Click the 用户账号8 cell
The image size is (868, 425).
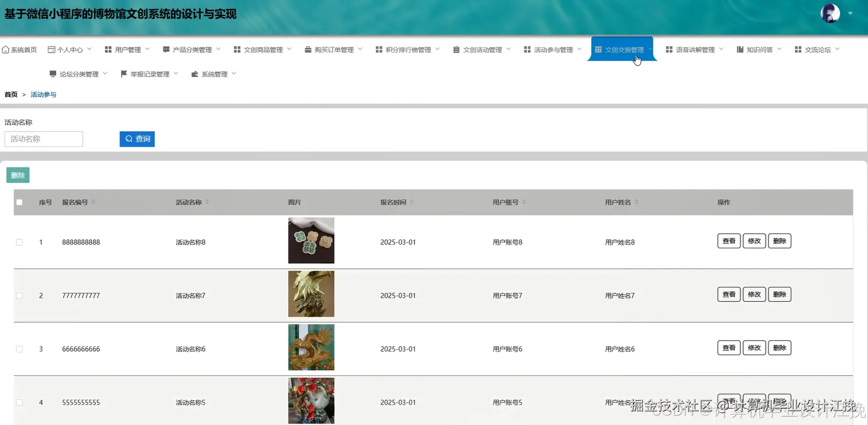(x=507, y=242)
